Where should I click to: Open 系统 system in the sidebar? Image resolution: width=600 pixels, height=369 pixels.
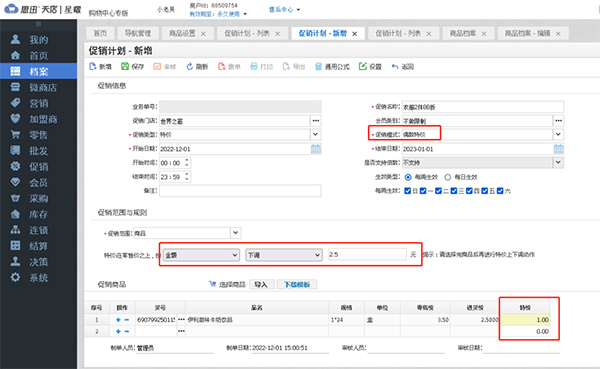click(38, 278)
